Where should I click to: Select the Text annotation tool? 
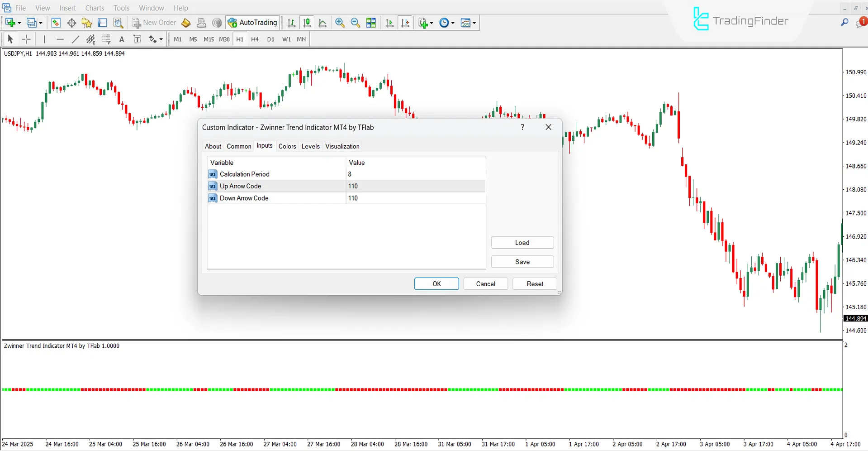tap(121, 39)
